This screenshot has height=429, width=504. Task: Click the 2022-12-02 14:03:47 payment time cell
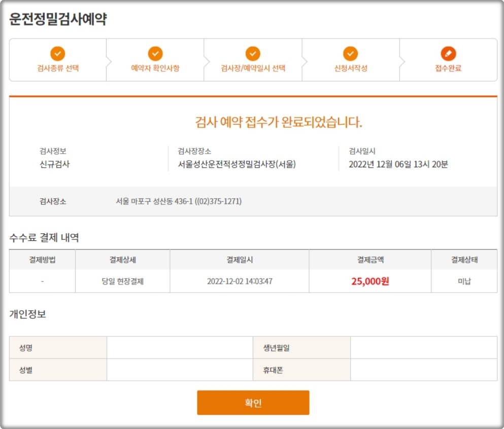(240, 281)
